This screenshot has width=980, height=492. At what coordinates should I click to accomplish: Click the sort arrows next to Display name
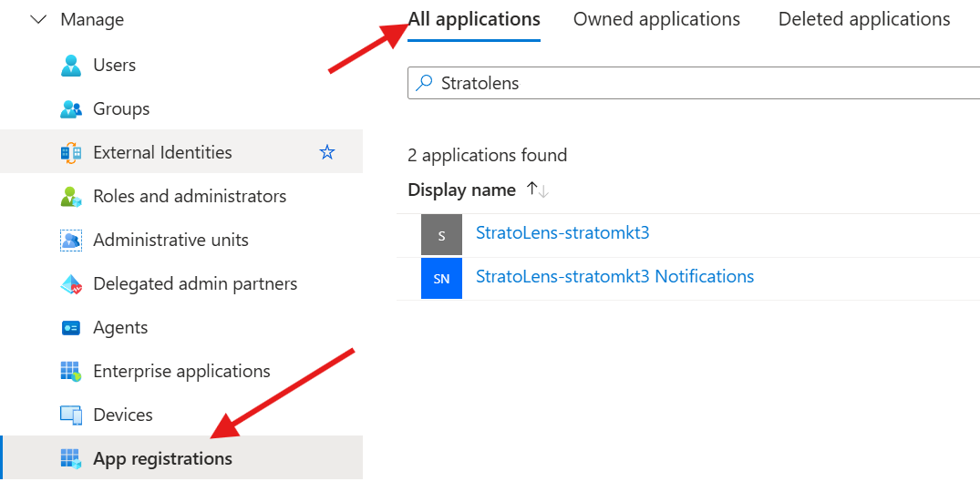538,190
